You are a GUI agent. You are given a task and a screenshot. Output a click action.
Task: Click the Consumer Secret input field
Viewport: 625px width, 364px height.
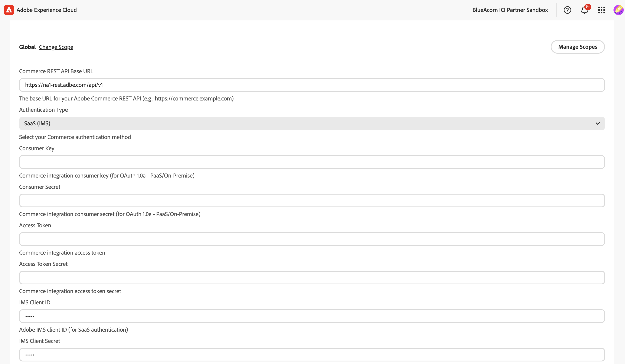tap(312, 201)
